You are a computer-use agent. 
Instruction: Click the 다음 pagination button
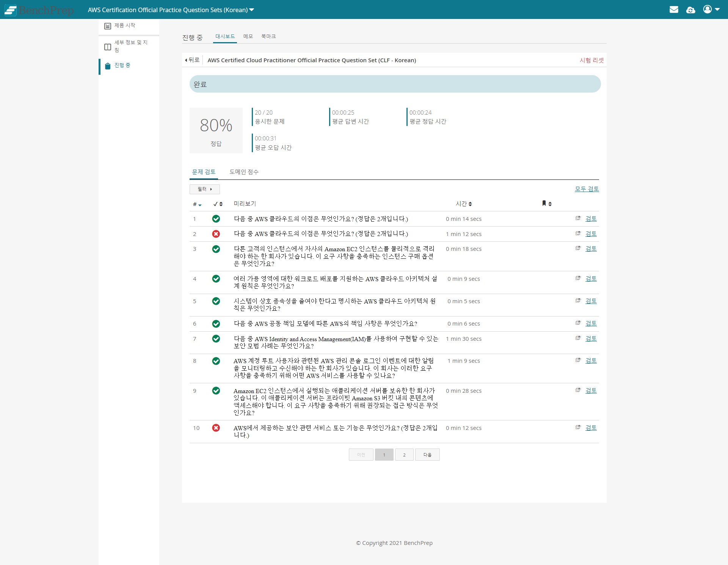pos(427,455)
